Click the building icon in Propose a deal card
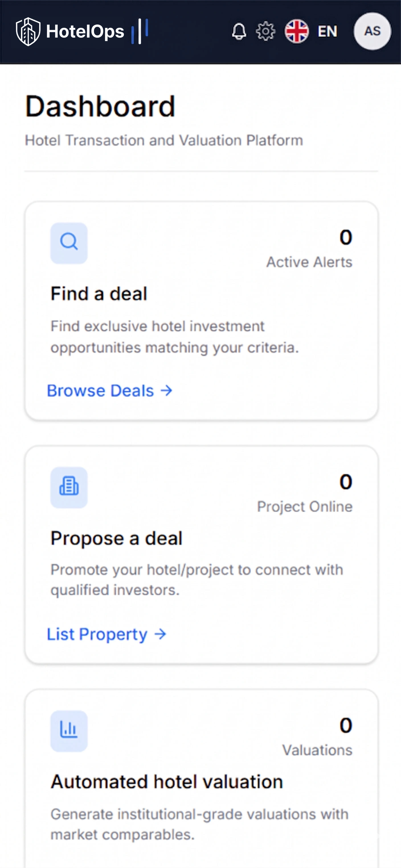Viewport: 401px width, 868px height. pos(69,487)
